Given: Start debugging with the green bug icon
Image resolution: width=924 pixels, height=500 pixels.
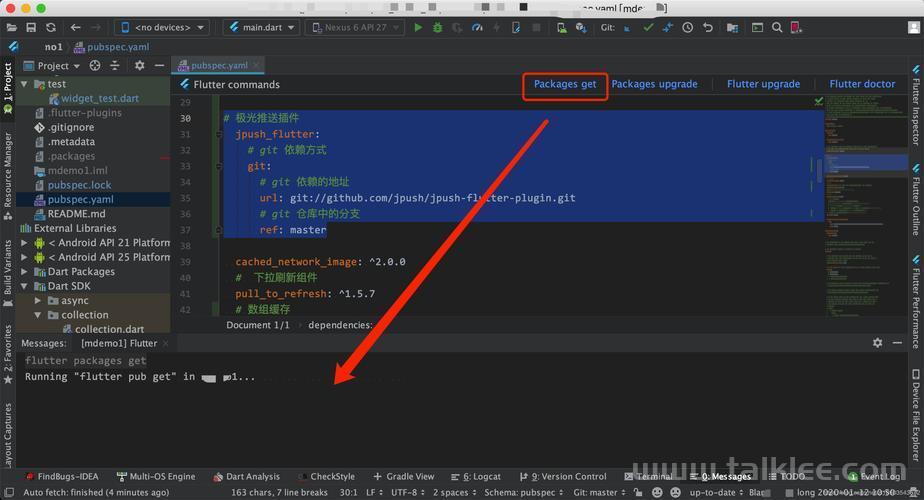Looking at the screenshot, I should tap(437, 27).
